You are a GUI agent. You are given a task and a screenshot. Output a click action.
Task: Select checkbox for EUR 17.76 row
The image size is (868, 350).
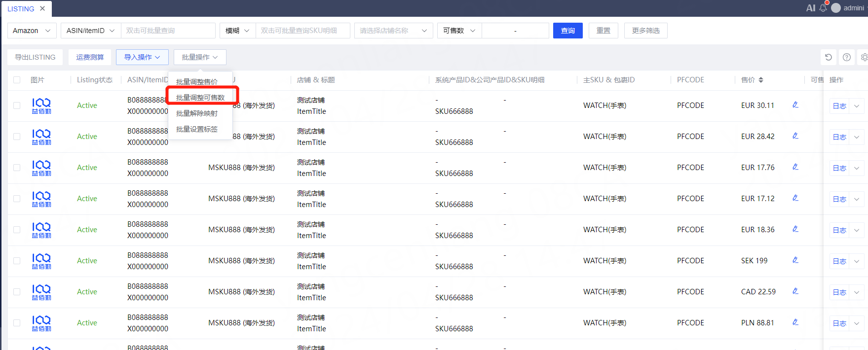17,168
